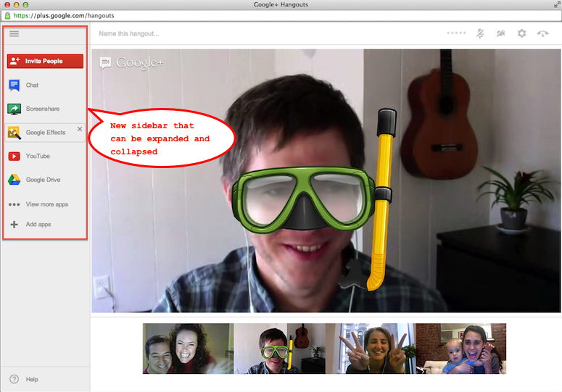Click the Chat label in sidebar
562x392 pixels.
pos(32,86)
